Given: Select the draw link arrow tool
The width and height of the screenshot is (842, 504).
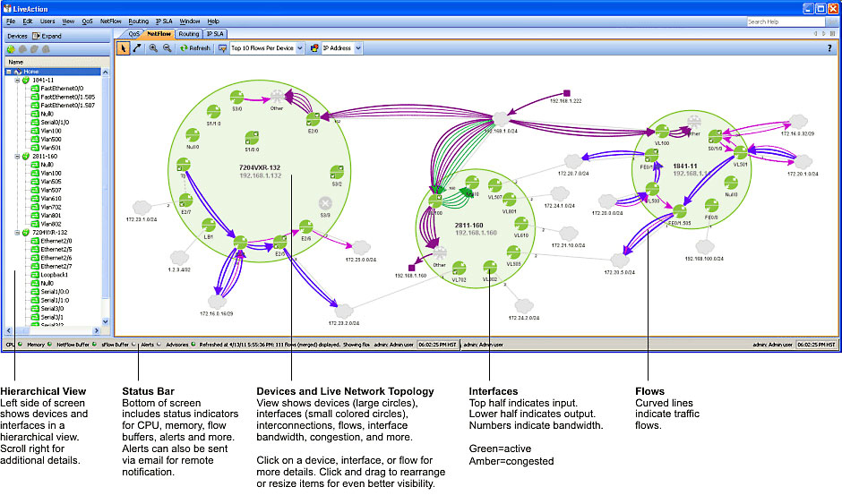Looking at the screenshot, I should pyautogui.click(x=137, y=48).
